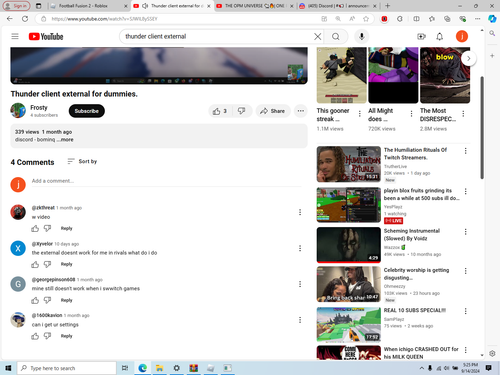Reload the current page
This screenshot has width=500, height=375.
[x=25, y=19]
